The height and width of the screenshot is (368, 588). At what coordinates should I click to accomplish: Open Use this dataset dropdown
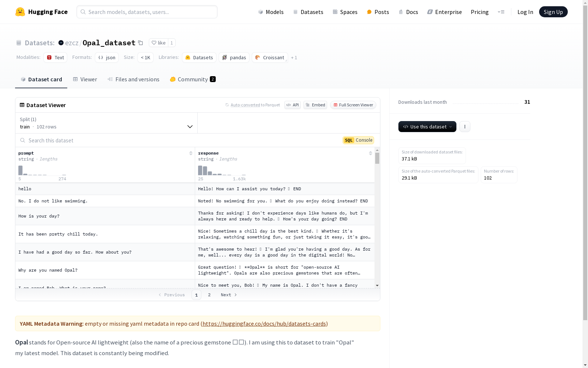click(x=427, y=127)
